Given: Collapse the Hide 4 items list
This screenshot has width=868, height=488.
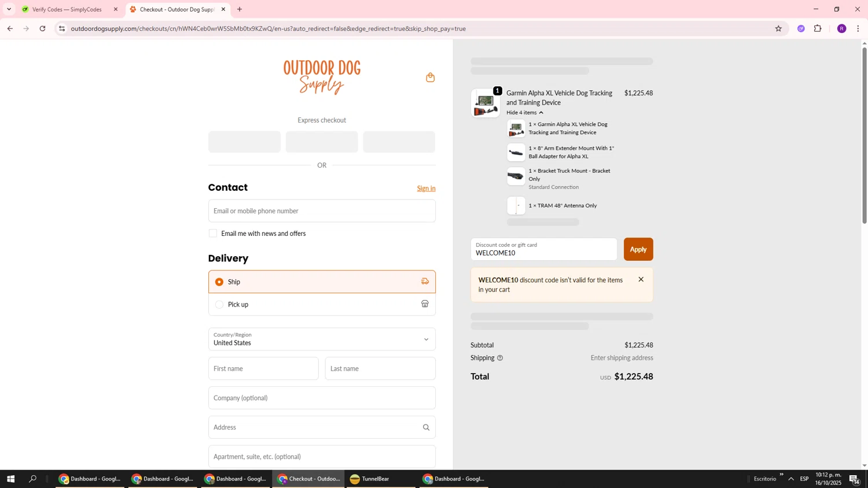Looking at the screenshot, I should 525,113.
